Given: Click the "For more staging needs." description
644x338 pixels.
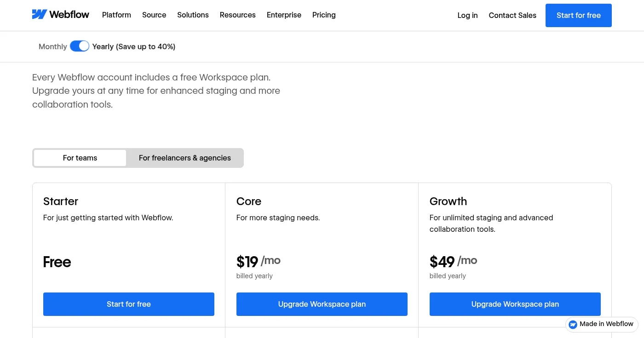Looking at the screenshot, I should point(278,218).
